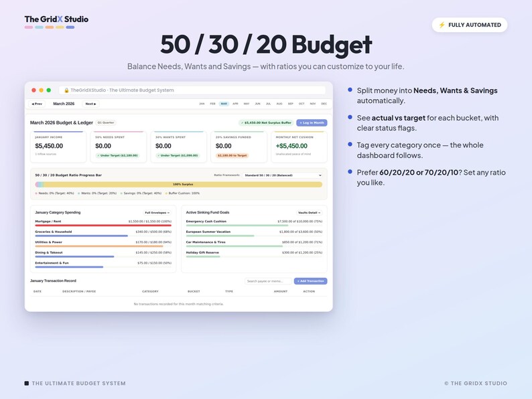Click the red Mortgage / Rent progress bar

[103, 226]
